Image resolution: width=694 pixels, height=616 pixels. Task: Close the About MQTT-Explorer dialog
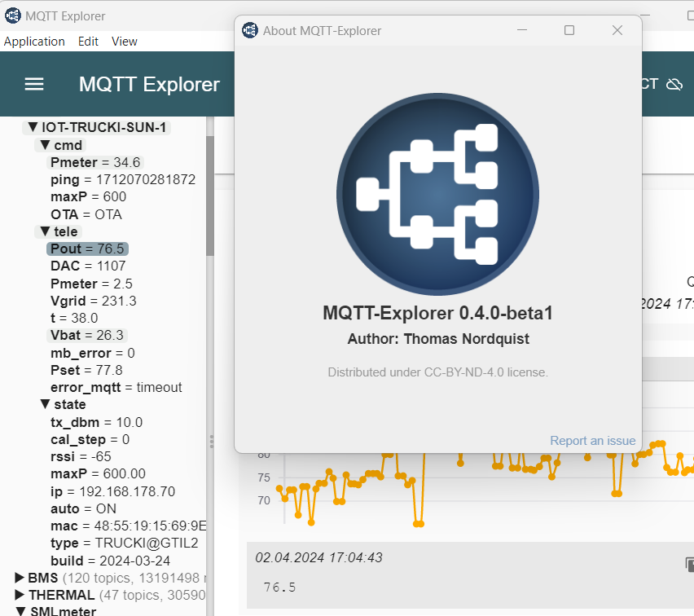click(617, 30)
